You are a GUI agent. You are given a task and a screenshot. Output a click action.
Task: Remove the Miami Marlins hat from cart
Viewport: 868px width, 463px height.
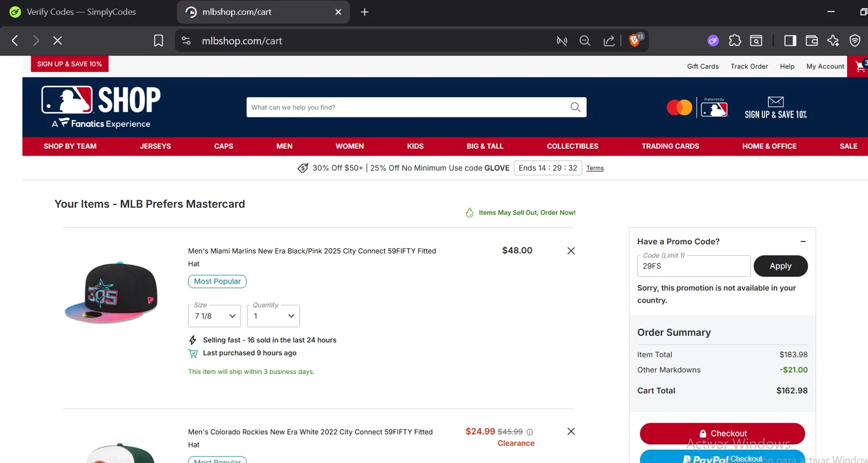point(571,251)
